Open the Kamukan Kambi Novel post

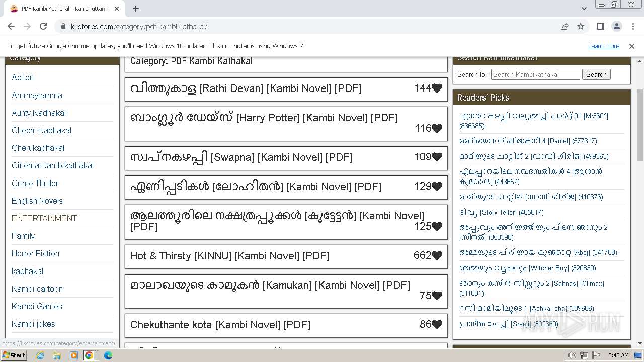tap(270, 285)
